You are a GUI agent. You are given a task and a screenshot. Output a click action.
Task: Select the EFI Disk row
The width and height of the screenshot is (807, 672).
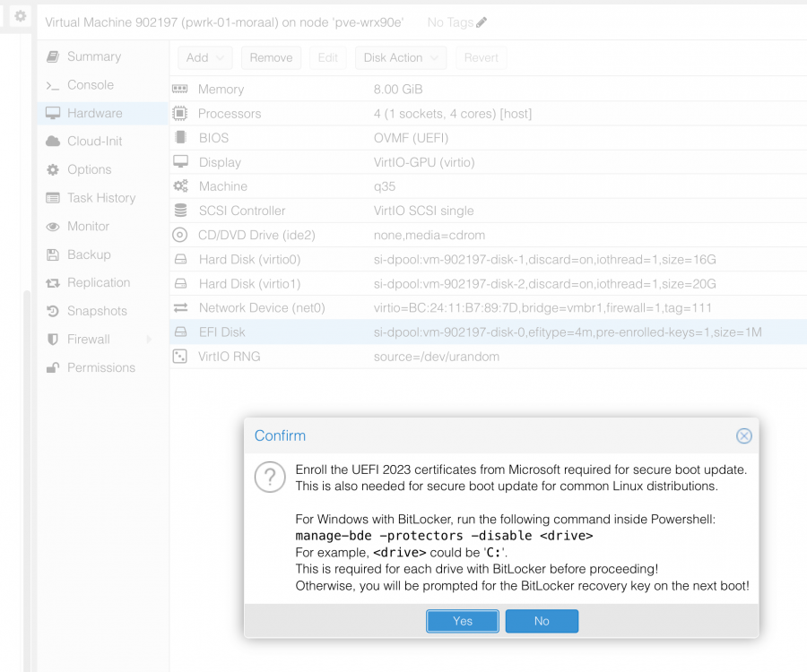488,332
